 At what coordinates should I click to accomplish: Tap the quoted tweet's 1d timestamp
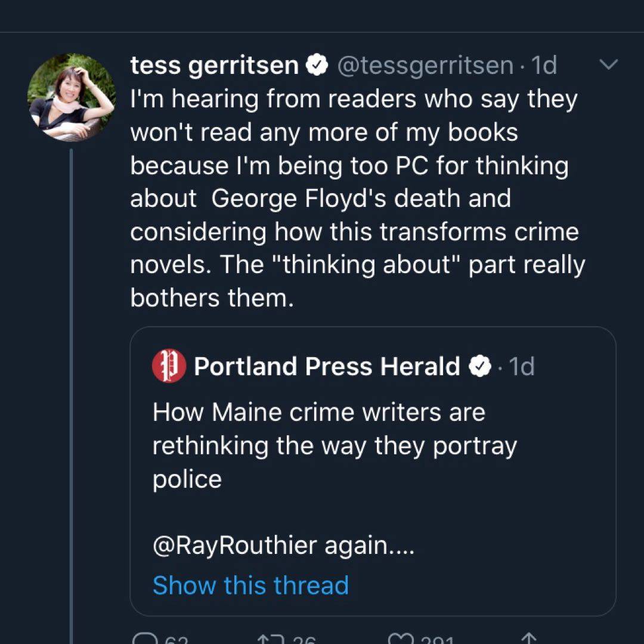pyautogui.click(x=521, y=366)
